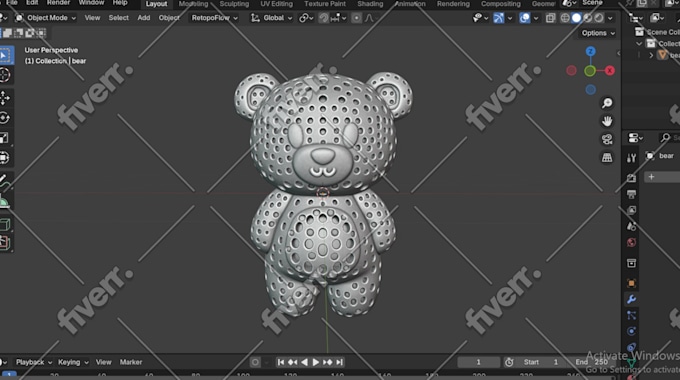The image size is (680, 380).
Task: Open the viewport shading options dropdown
Action: pos(610,18)
